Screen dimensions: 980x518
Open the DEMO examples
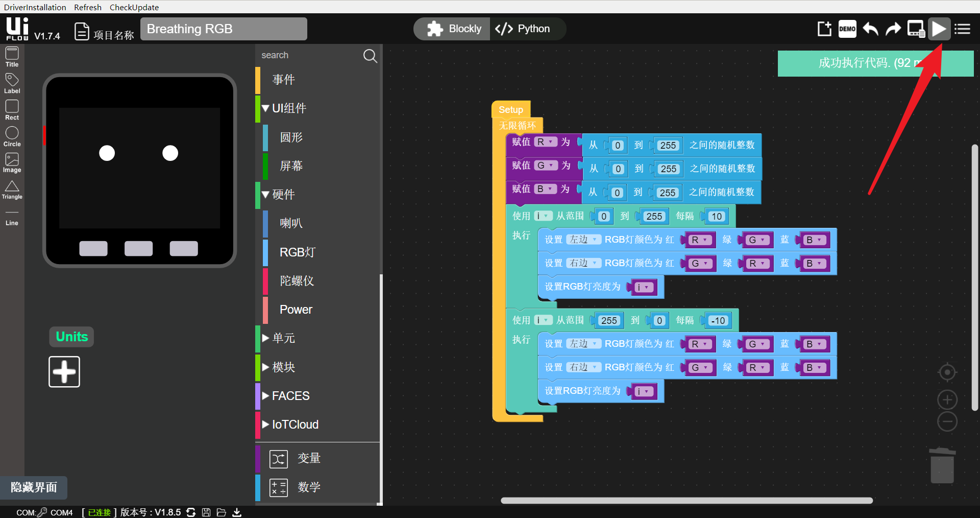click(847, 29)
